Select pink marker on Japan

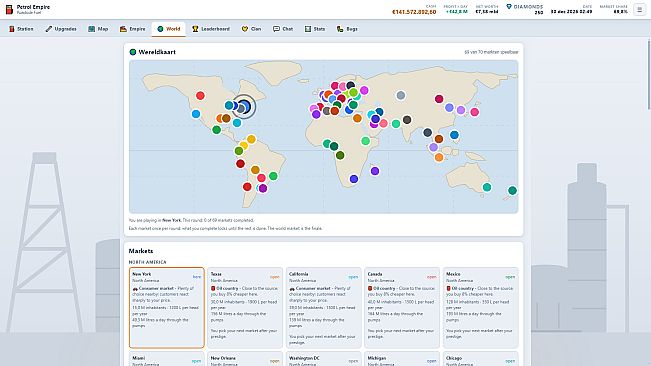(475, 112)
